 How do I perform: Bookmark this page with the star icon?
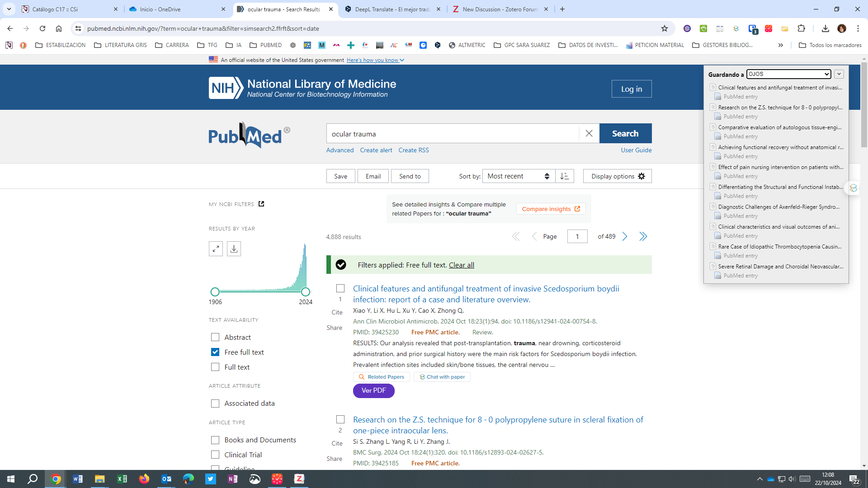pos(664,28)
